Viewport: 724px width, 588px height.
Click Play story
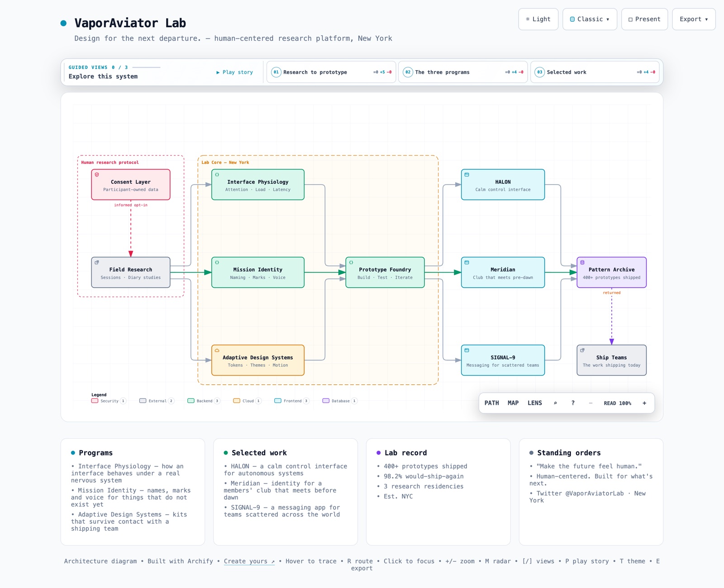tap(234, 72)
